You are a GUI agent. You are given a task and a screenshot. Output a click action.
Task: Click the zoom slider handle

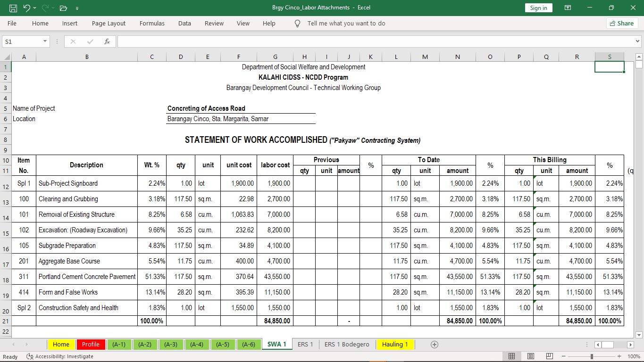point(592,357)
